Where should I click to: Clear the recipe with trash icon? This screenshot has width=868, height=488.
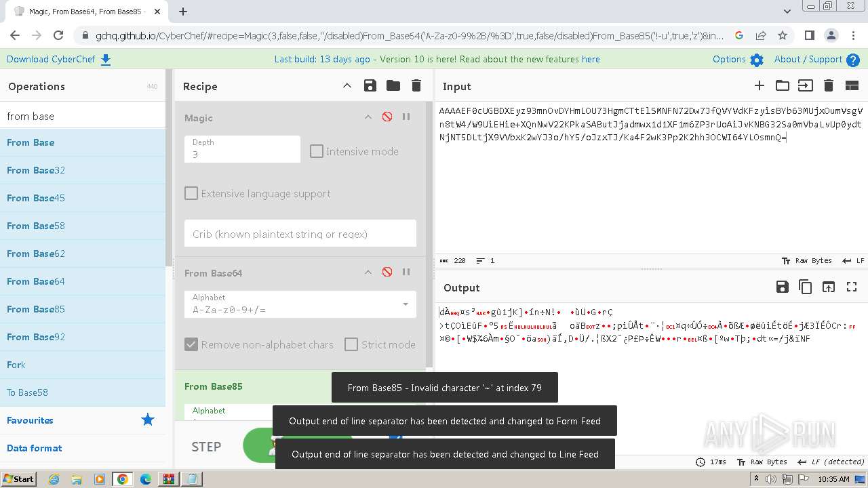point(416,85)
